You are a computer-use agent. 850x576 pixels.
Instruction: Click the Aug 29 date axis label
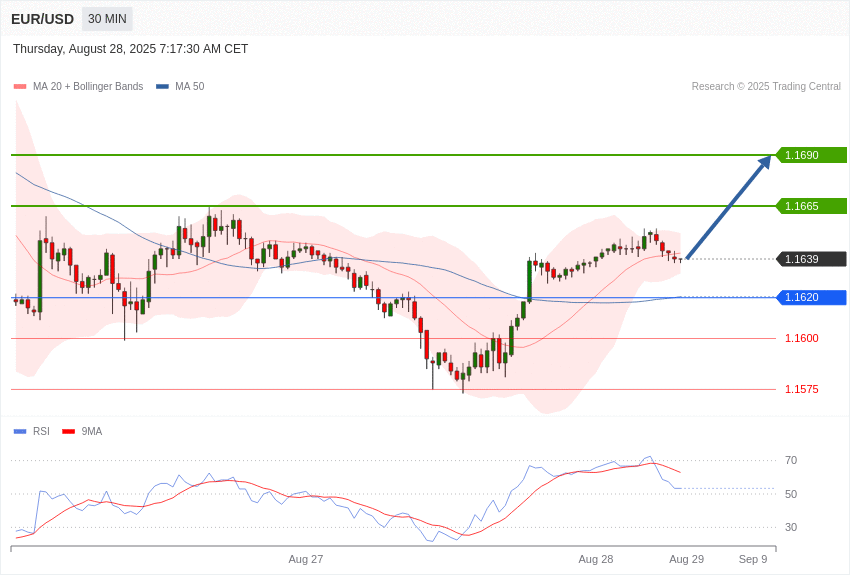pos(686,559)
